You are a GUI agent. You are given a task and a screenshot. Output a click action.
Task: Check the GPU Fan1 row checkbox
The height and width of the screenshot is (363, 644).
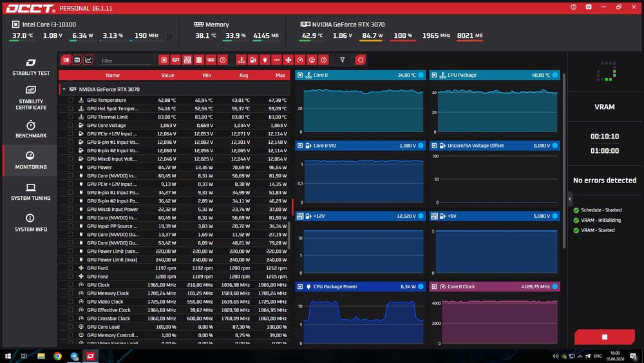coord(70,268)
